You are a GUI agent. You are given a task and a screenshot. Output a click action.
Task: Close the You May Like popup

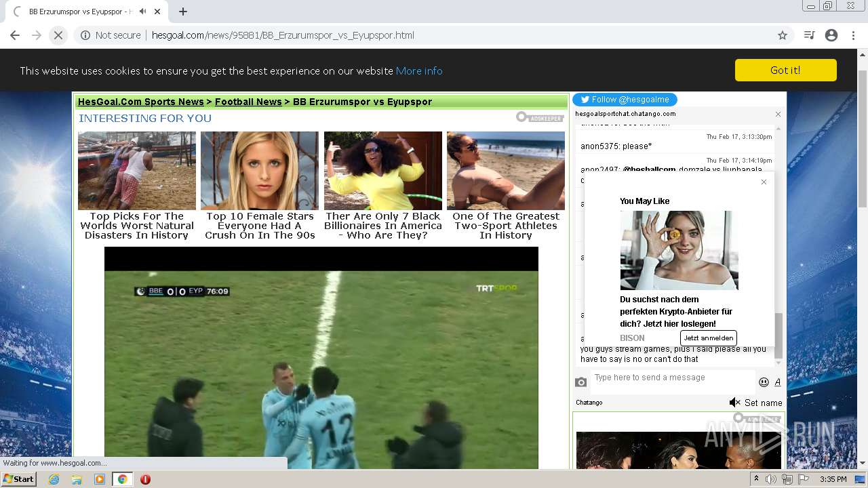coord(764,182)
